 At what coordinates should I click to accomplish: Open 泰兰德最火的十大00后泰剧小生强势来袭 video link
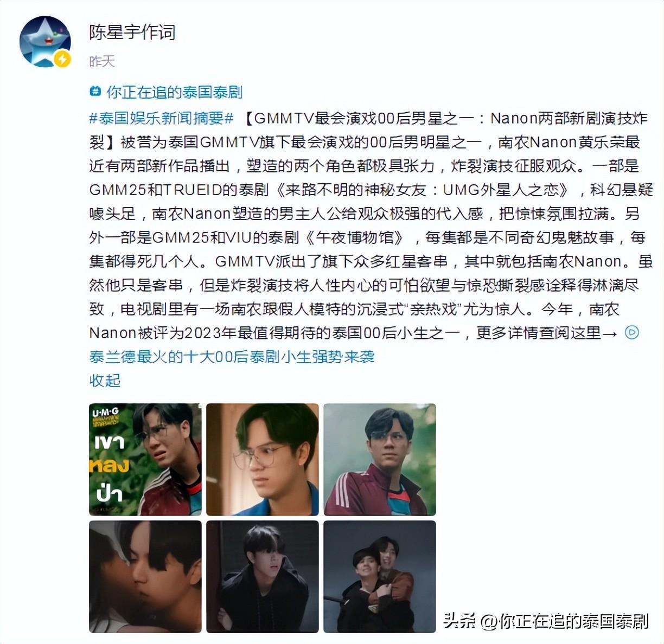232,356
